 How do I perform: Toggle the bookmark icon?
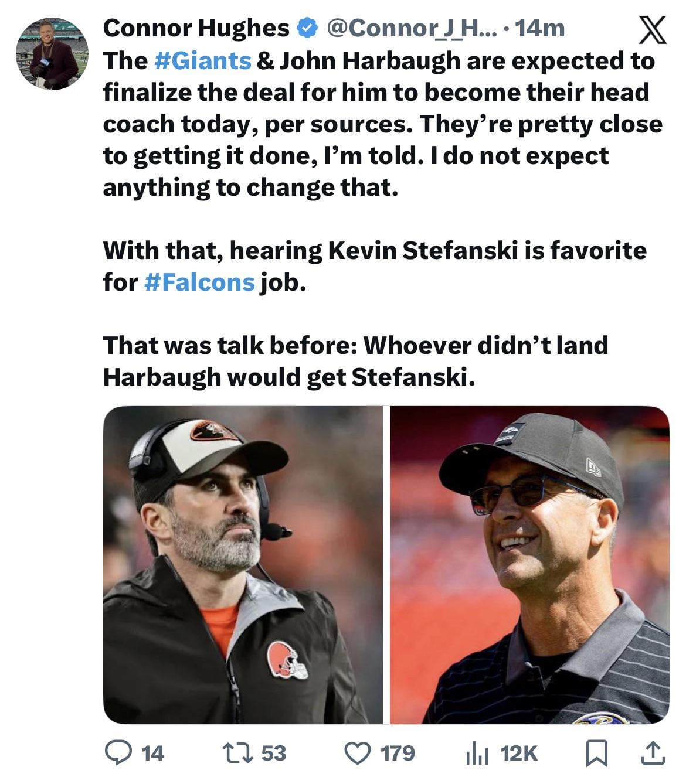597,754
